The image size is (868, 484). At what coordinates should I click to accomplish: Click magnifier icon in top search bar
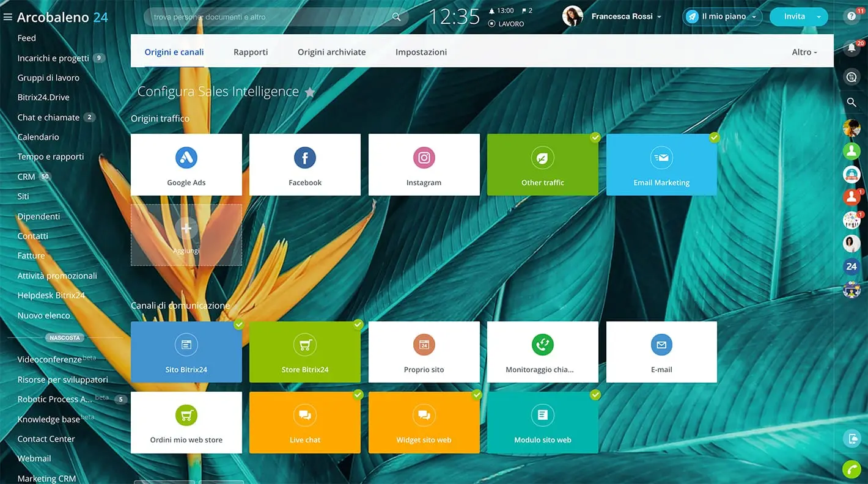click(397, 17)
